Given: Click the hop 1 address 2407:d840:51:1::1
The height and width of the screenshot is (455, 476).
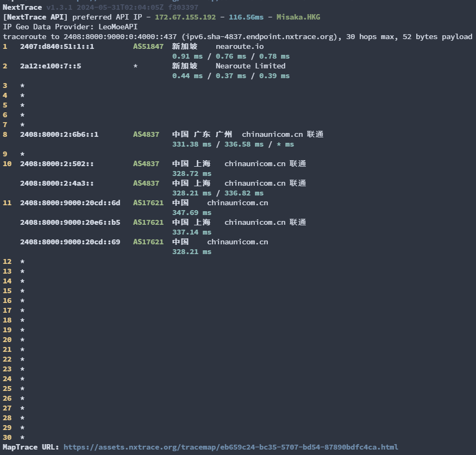Looking at the screenshot, I should 57,46.
